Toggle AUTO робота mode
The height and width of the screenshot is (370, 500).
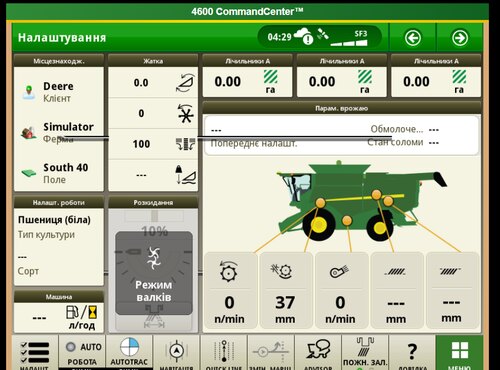click(82, 353)
